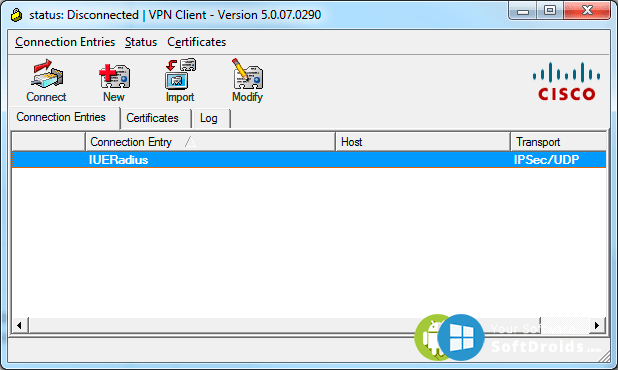Viewport: 618px width, 370px height.
Task: Switch to the Log tab
Action: [x=209, y=118]
